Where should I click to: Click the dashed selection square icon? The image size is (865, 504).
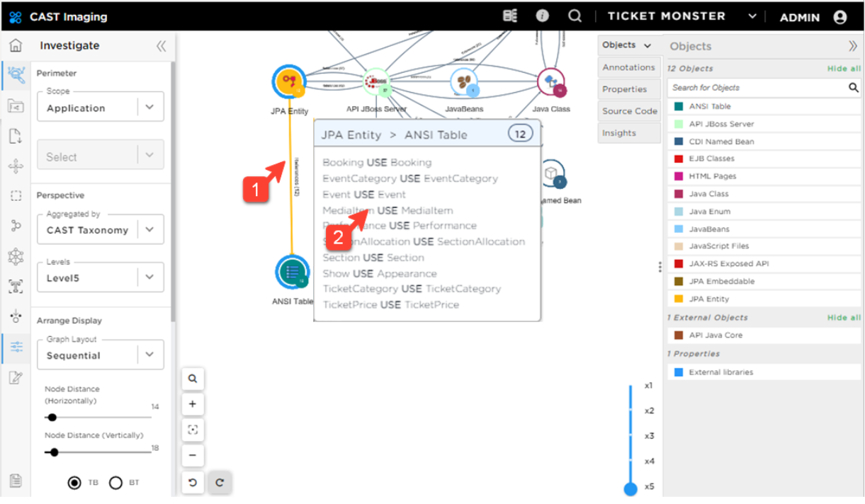tap(15, 195)
